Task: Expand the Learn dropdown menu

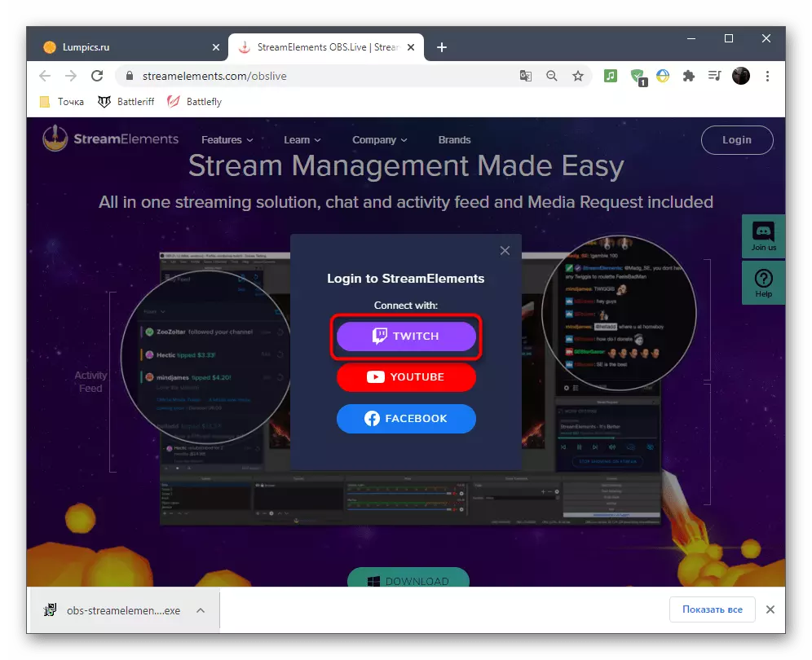Action: pyautogui.click(x=302, y=140)
